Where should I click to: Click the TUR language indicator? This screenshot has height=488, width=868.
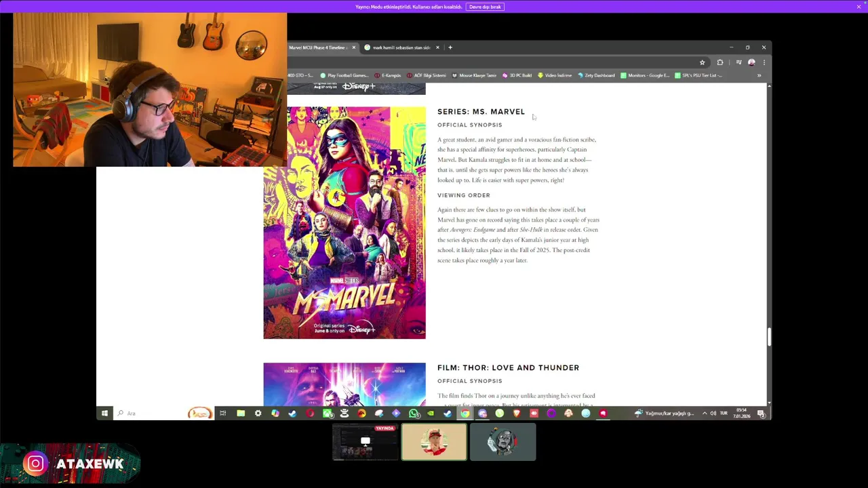point(724,413)
